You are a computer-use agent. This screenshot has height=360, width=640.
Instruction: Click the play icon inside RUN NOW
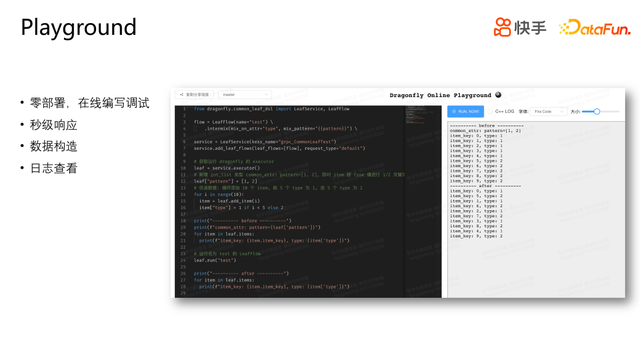[454, 111]
